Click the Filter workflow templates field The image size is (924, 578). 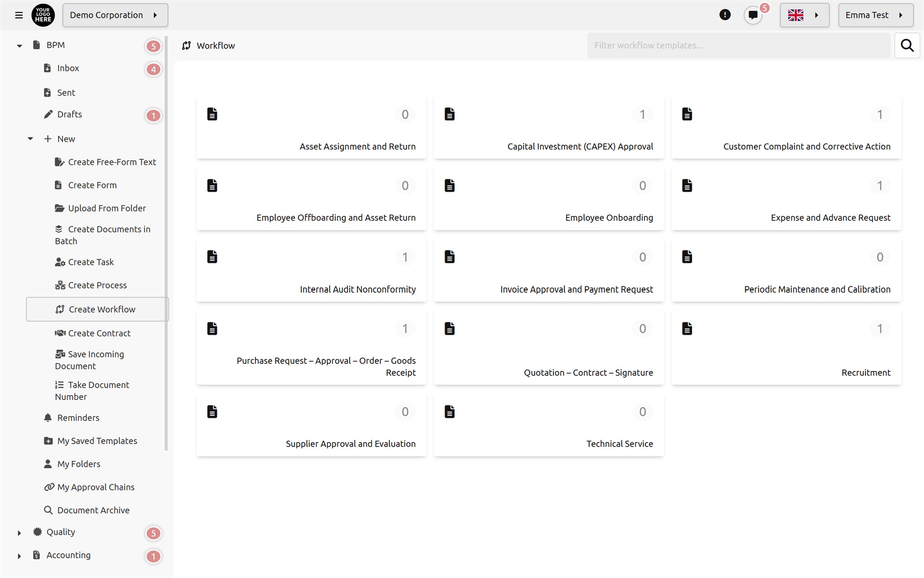tap(738, 45)
